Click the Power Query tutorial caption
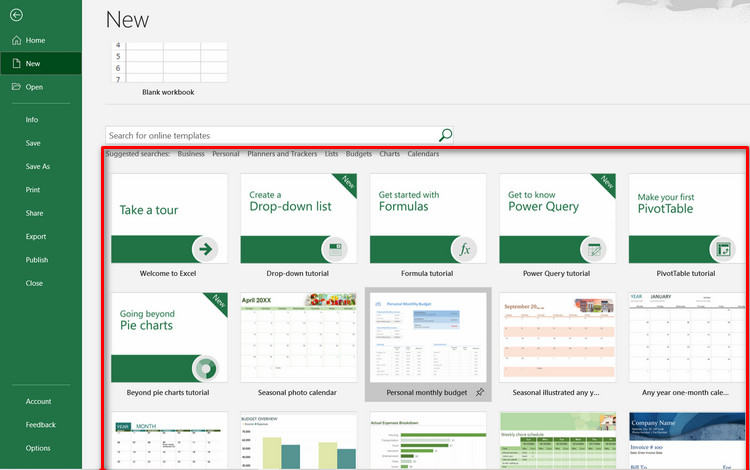 coord(556,273)
